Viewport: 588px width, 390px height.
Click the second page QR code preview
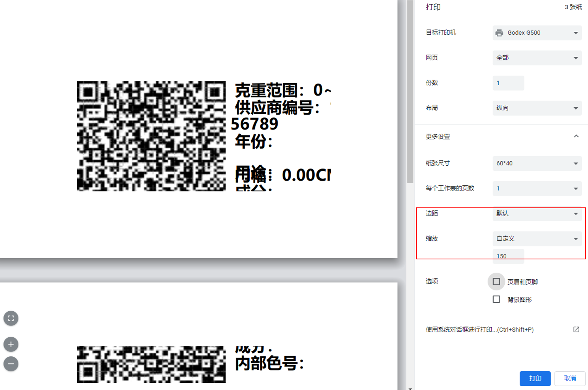pos(151,364)
